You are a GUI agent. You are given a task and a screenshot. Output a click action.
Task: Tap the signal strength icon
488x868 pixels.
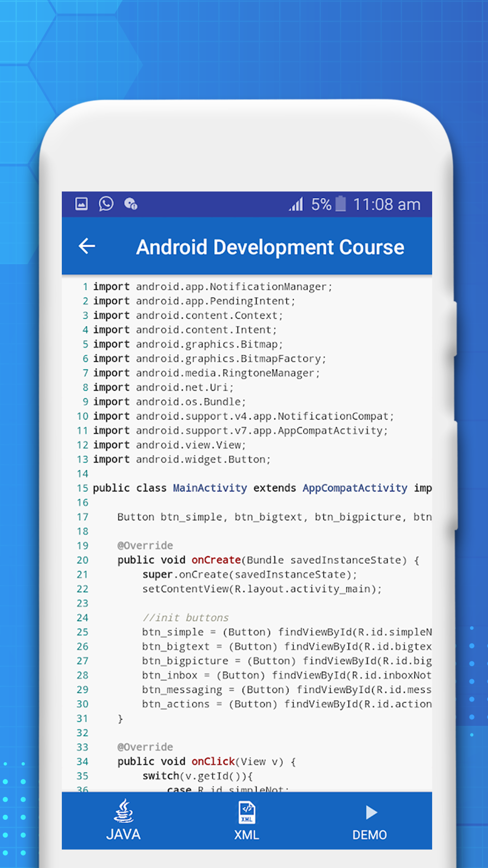296,204
